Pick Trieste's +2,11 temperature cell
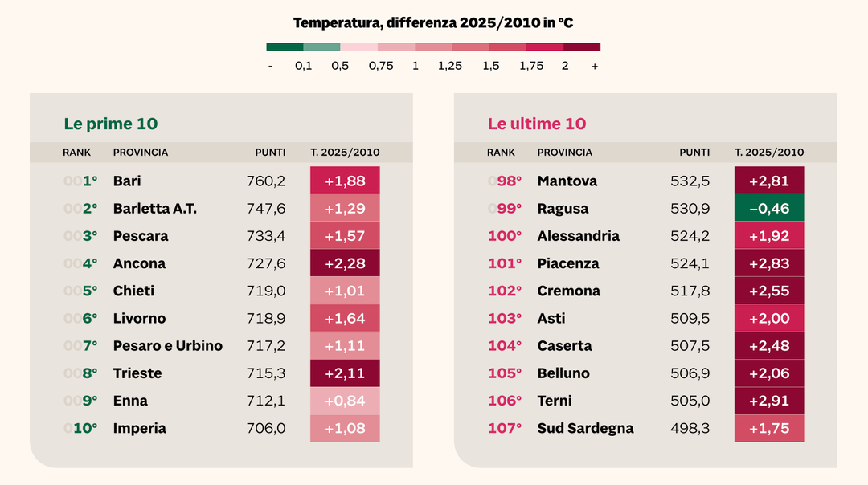This screenshot has width=868, height=485. (345, 373)
